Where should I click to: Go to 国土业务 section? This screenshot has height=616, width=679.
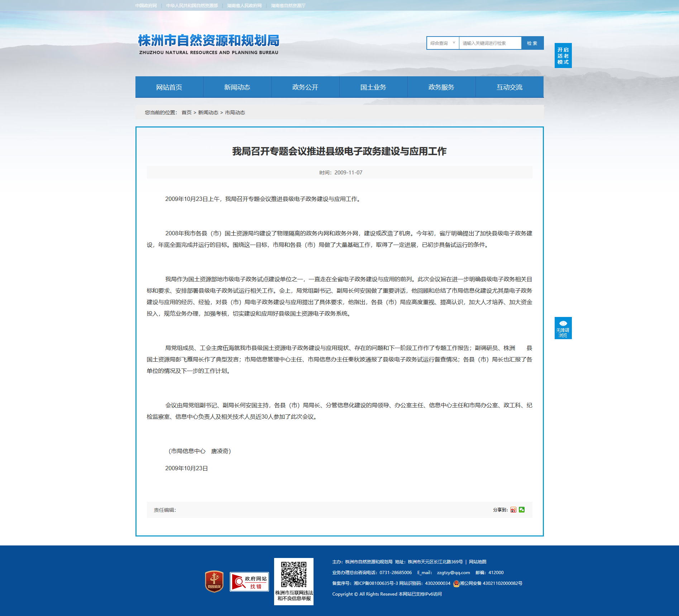[x=373, y=87]
